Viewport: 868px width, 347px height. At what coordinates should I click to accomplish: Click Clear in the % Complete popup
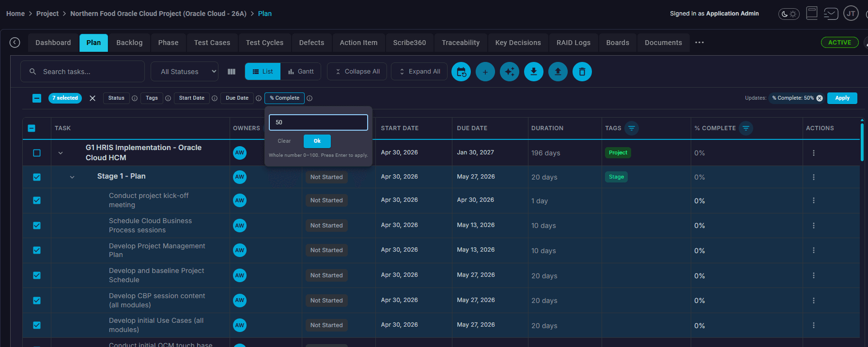point(284,141)
